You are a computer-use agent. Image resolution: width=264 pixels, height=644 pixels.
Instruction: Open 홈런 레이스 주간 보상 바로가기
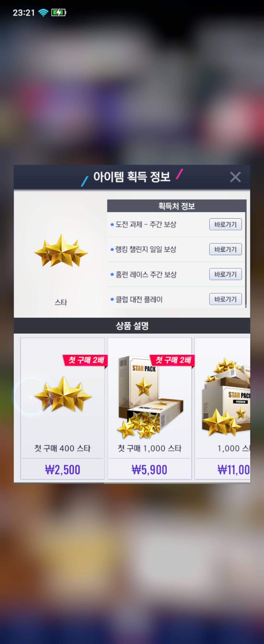click(225, 274)
